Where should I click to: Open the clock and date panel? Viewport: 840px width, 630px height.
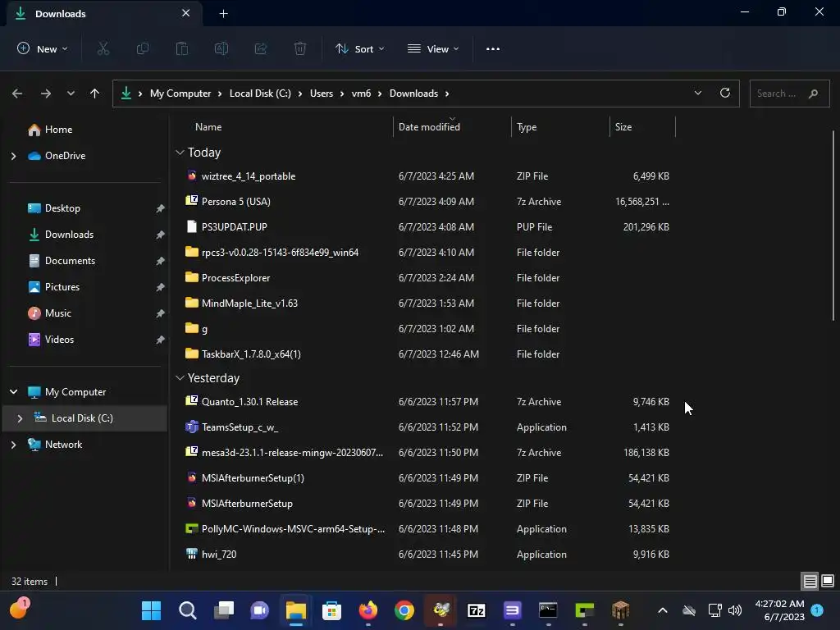tap(779, 610)
